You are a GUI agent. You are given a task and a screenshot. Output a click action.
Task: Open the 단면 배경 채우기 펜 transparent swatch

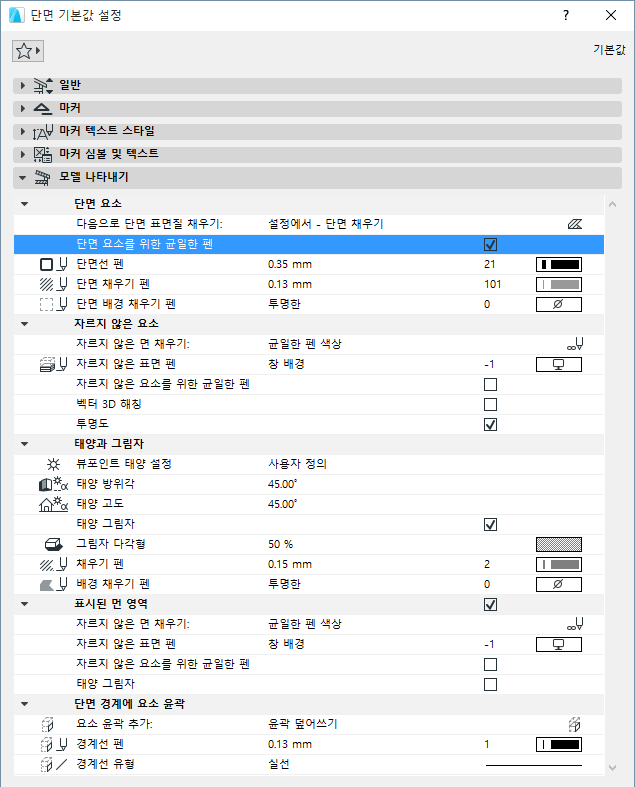coord(559,304)
